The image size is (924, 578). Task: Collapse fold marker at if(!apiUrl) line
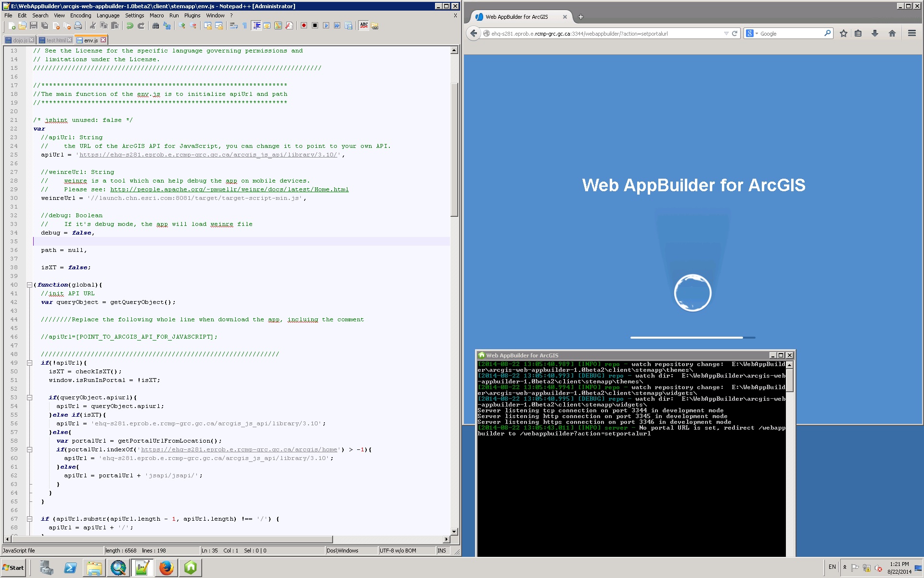coord(29,363)
